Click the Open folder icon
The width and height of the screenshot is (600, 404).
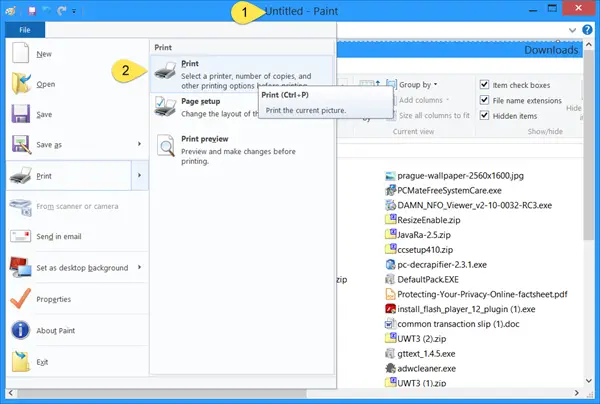click(x=21, y=83)
